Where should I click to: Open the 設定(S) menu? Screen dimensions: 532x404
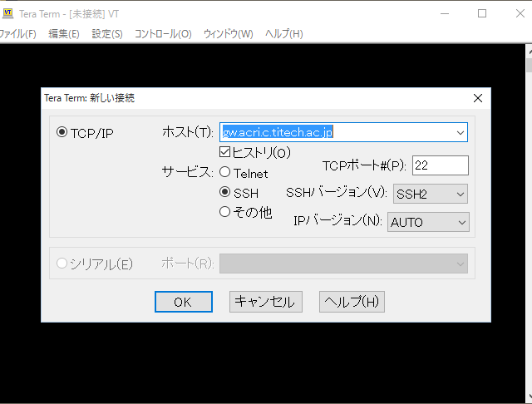(x=106, y=34)
